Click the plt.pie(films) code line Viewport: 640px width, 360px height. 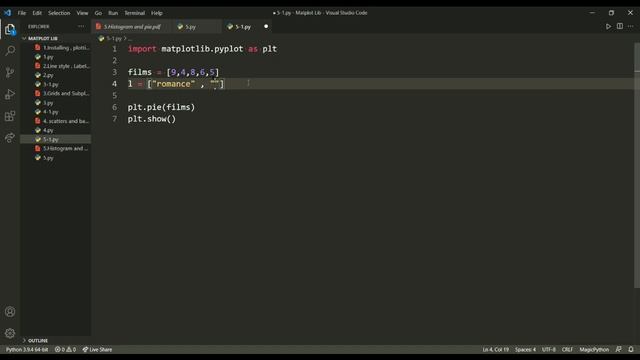(161, 107)
